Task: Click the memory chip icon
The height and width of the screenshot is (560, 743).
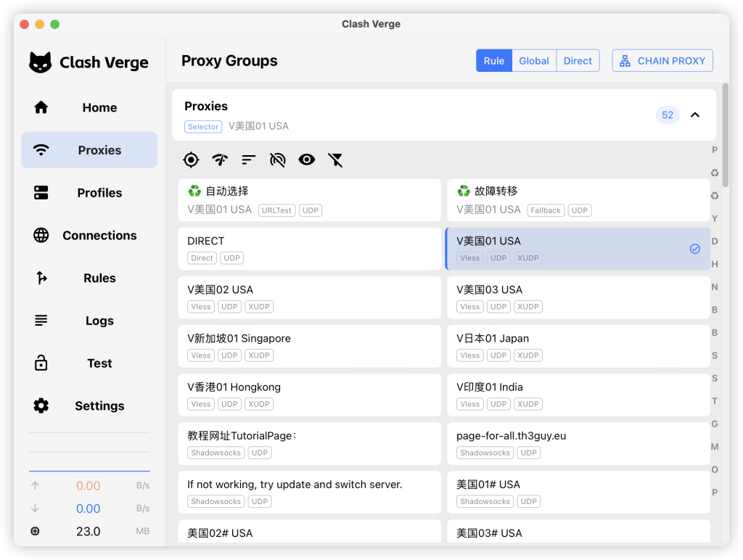Action: [x=35, y=531]
